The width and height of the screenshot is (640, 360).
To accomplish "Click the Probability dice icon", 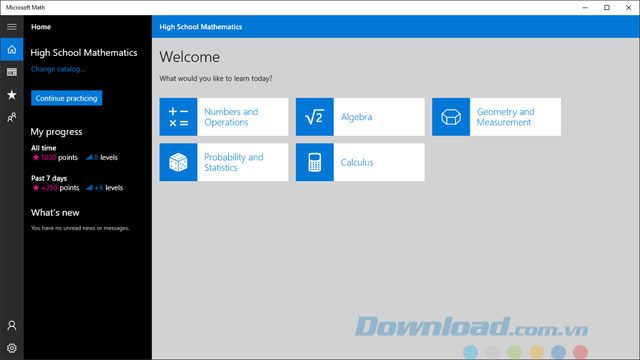I will pyautogui.click(x=178, y=162).
